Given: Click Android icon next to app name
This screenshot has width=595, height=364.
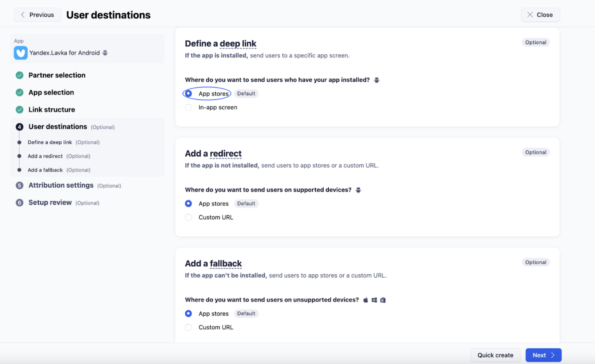Looking at the screenshot, I should click(x=105, y=53).
